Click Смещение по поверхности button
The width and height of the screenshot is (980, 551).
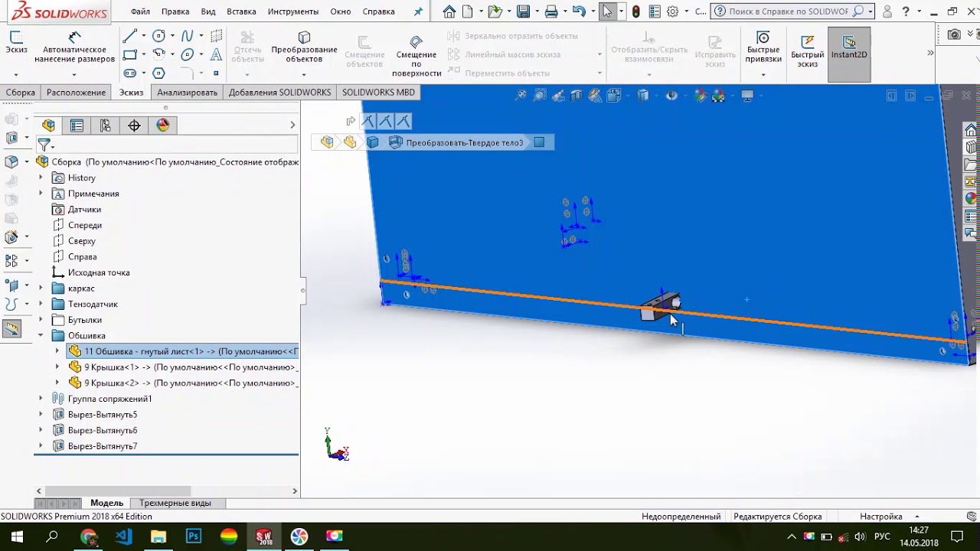pyautogui.click(x=416, y=56)
